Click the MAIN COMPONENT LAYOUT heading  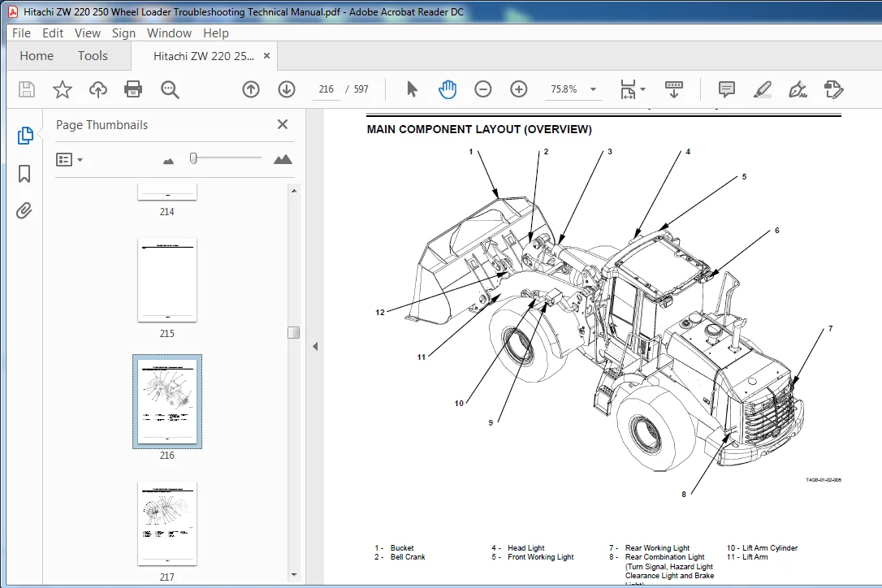[x=479, y=129]
